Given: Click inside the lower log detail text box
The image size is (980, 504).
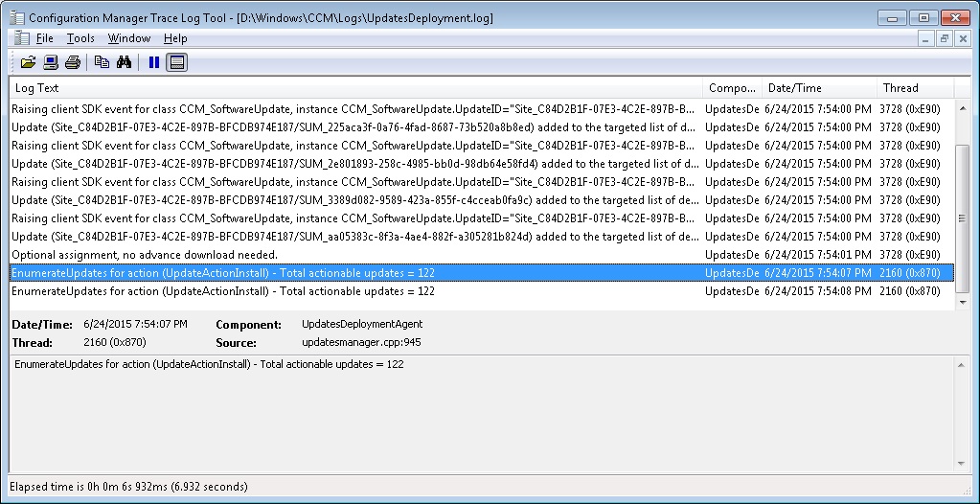Looking at the screenshot, I should [x=479, y=412].
